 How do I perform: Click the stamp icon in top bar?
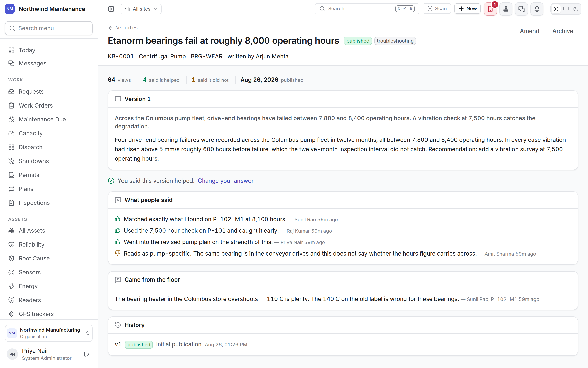click(x=506, y=9)
